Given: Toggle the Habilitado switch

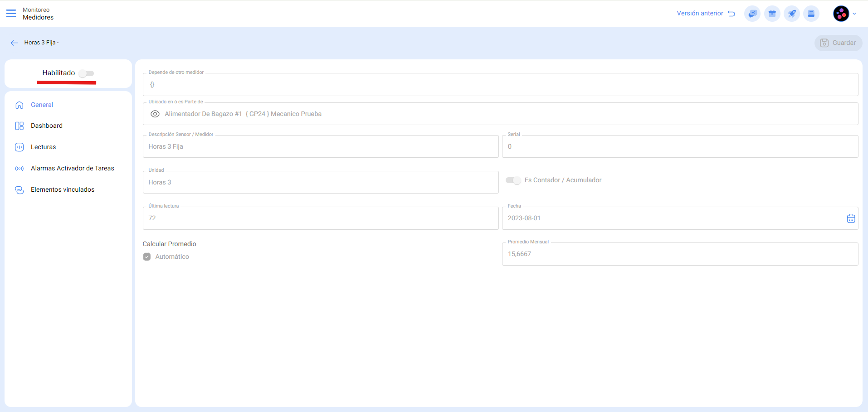Looking at the screenshot, I should 86,73.
